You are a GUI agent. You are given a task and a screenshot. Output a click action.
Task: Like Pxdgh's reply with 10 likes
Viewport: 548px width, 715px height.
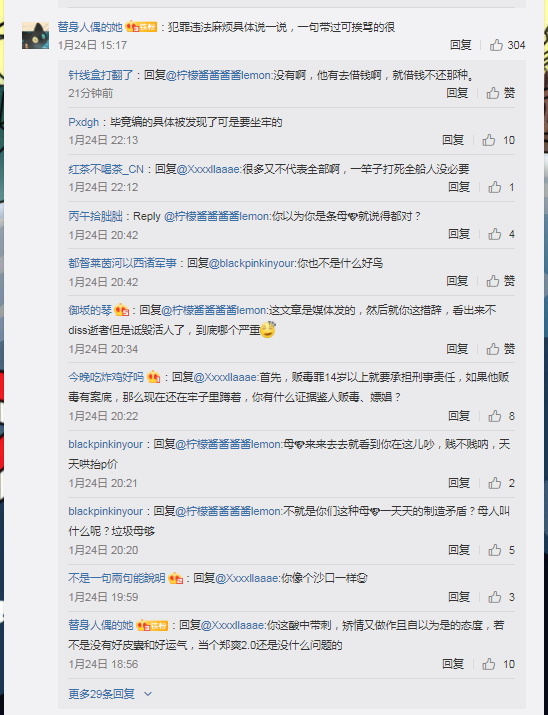(x=498, y=140)
